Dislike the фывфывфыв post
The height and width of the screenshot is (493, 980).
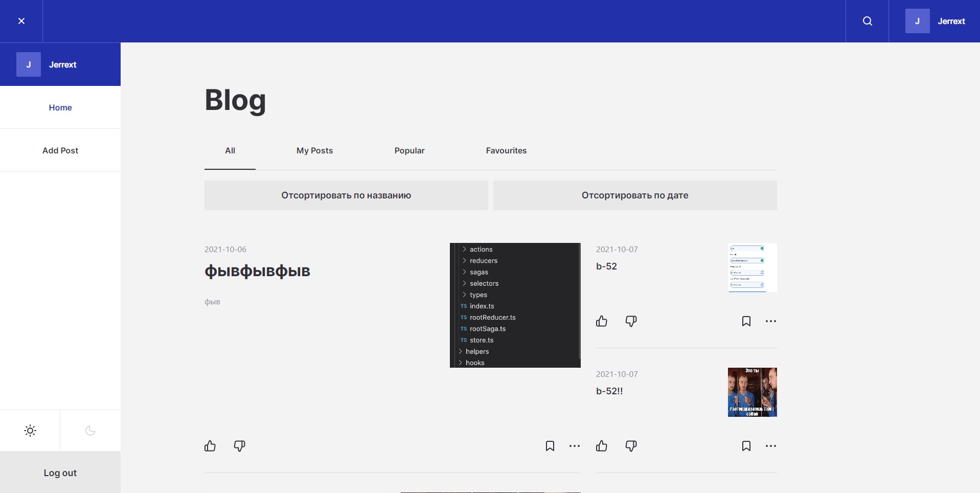[239, 446]
